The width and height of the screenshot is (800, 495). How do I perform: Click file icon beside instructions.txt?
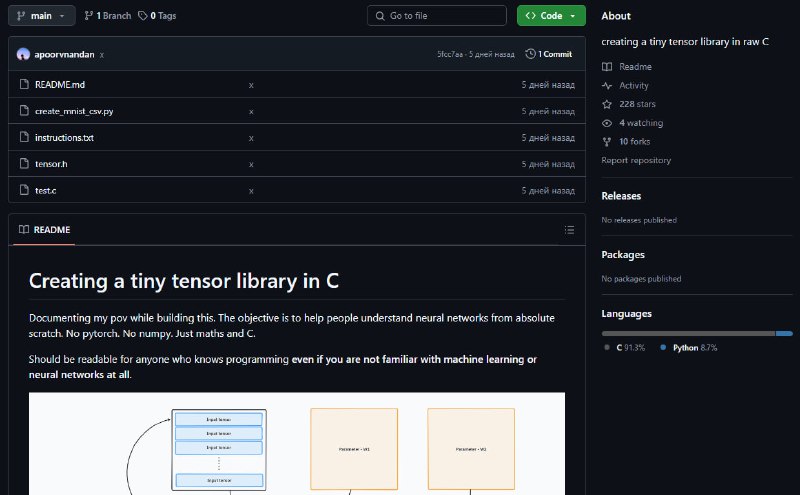[x=24, y=137]
